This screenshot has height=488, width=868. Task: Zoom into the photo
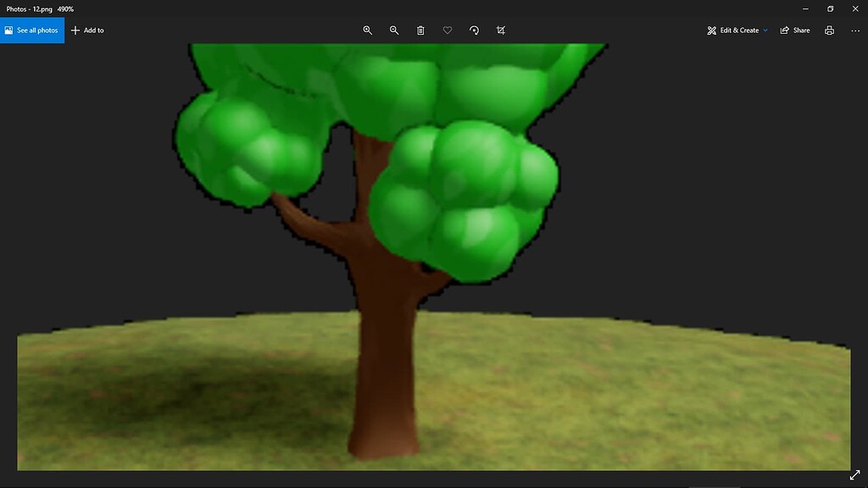pos(367,30)
